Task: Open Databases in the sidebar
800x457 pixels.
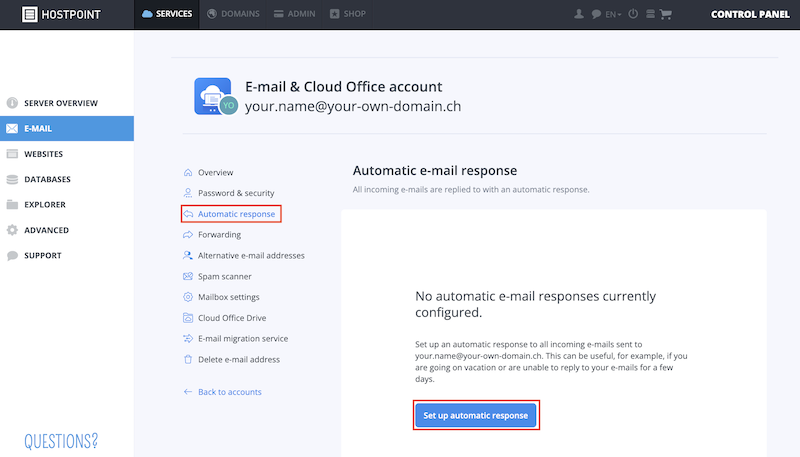Action: [x=67, y=179]
